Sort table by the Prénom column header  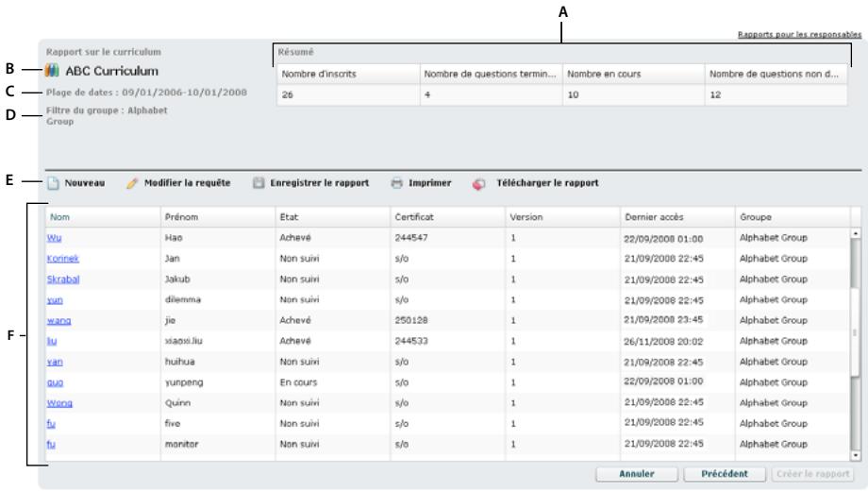[x=218, y=217]
